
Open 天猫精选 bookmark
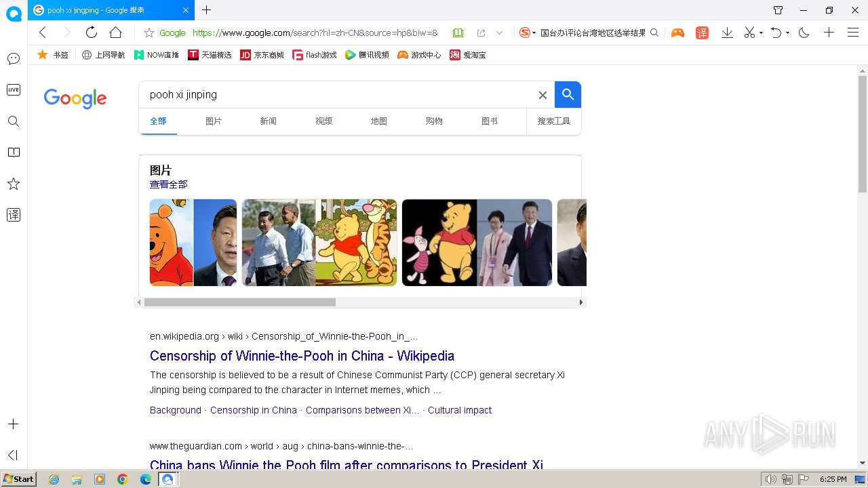pos(210,55)
